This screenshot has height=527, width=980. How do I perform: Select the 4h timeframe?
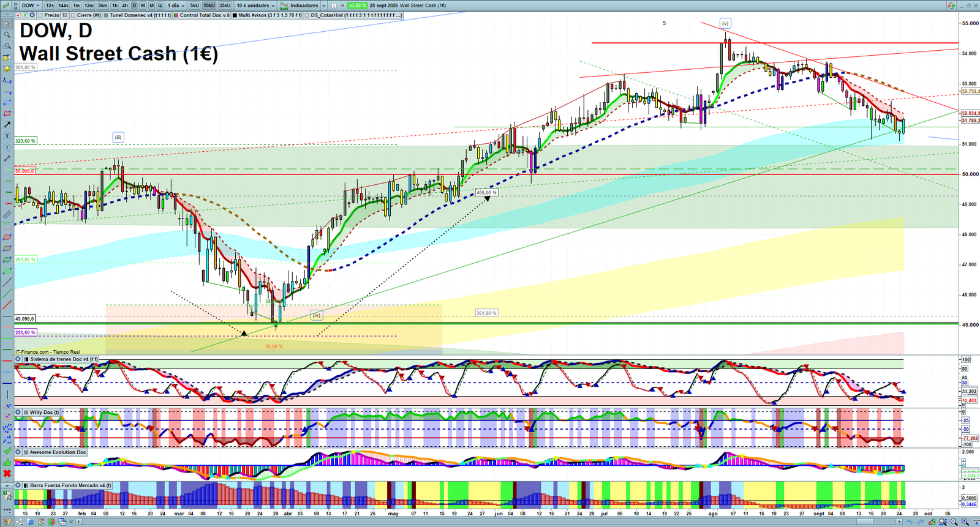click(125, 6)
